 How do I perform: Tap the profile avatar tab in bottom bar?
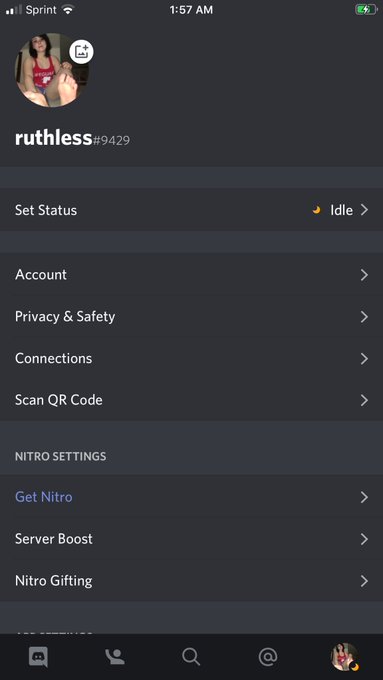pos(344,657)
